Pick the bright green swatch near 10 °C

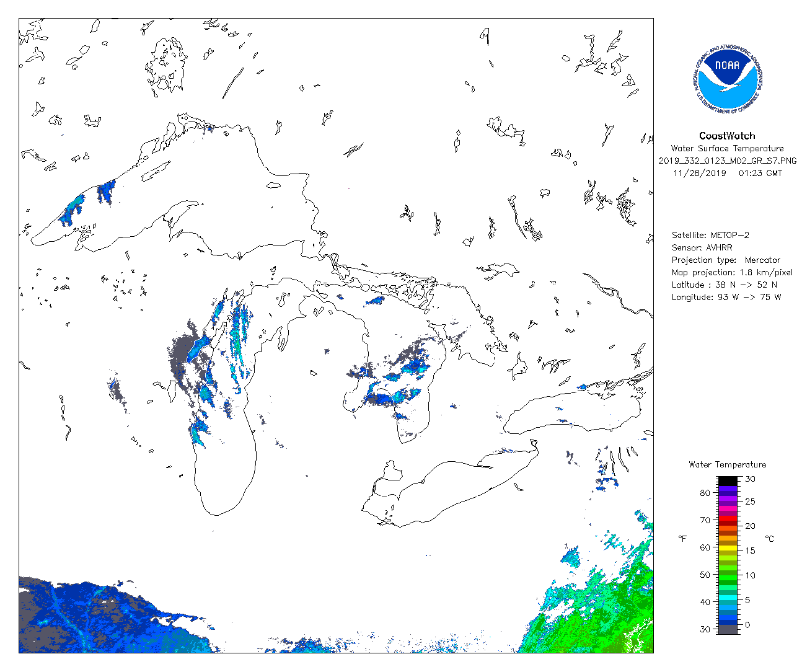[x=728, y=578]
